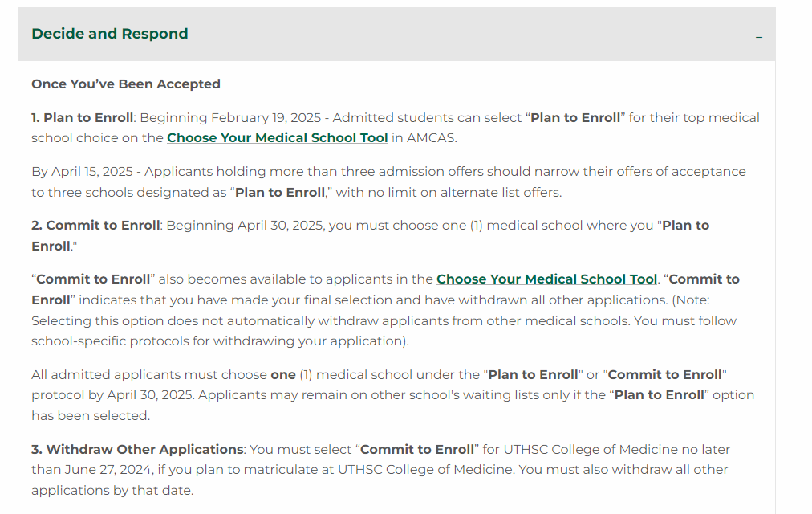This screenshot has width=812, height=514.
Task: Click the word "AMCAS" in step one
Action: pos(434,138)
